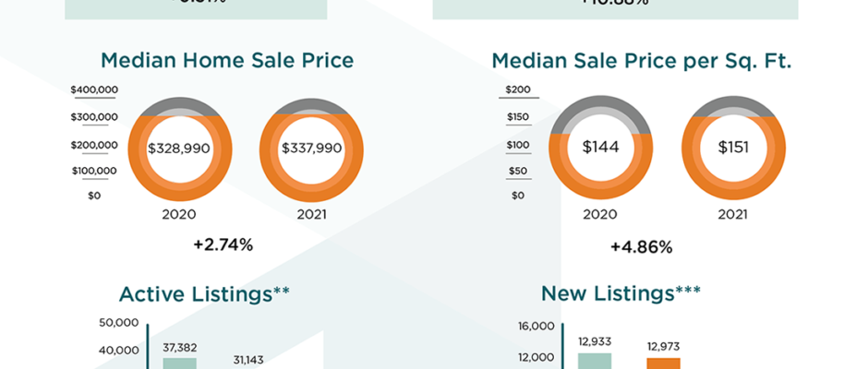Click the $200 axis label
This screenshot has width=868, height=369.
518,89
